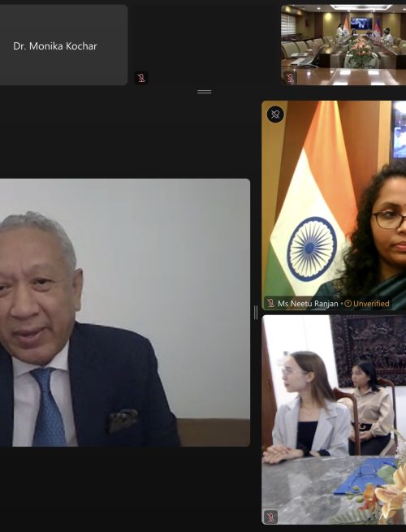The image size is (406, 532).
Task: Click the seated woman in beige shirt
Action: click(369, 407)
